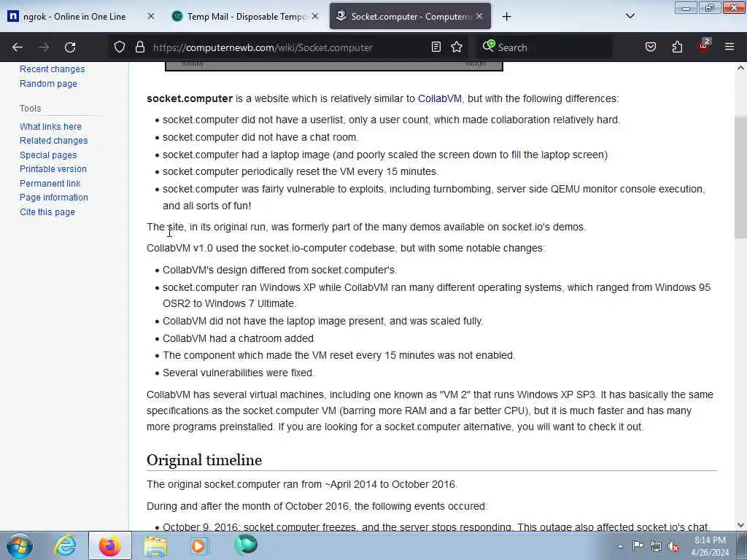Show hidden tray icons arrow
Screen dimensions: 747x560
(x=620, y=547)
